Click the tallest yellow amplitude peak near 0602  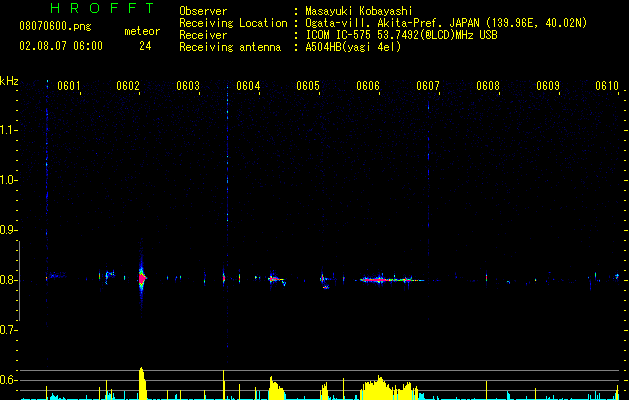point(142,383)
